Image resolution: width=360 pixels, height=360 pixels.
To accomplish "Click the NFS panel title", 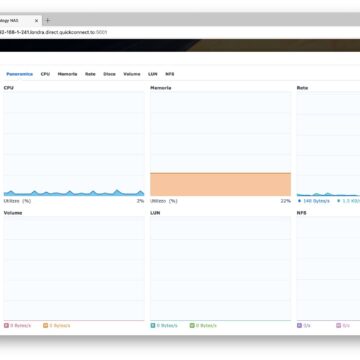I will pyautogui.click(x=302, y=213).
